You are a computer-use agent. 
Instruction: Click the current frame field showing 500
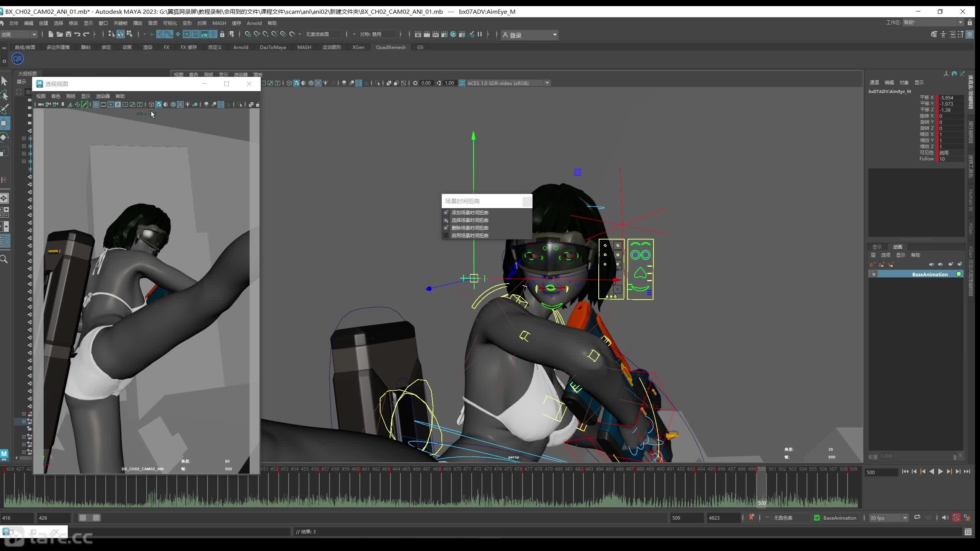click(881, 472)
